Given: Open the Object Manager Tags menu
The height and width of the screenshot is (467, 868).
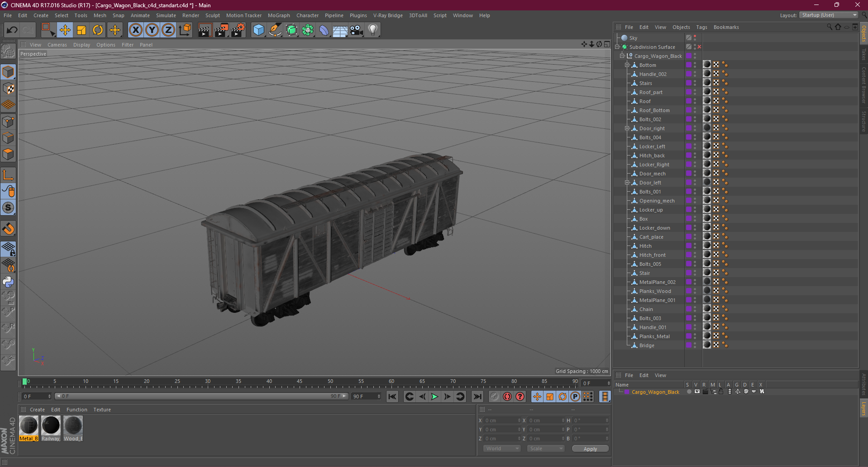Looking at the screenshot, I should point(701,27).
